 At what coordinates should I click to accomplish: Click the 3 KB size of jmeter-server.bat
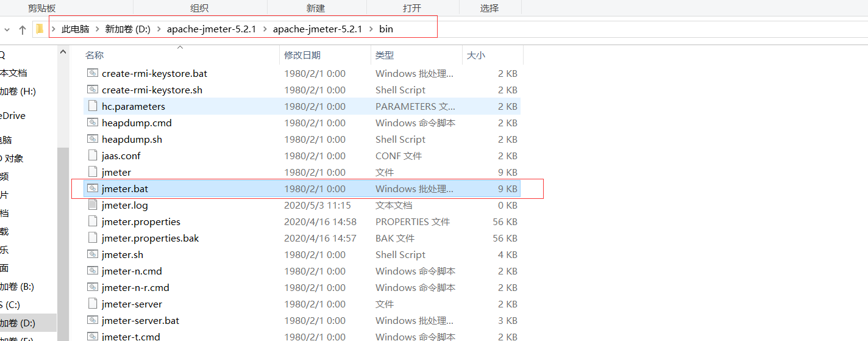click(507, 320)
